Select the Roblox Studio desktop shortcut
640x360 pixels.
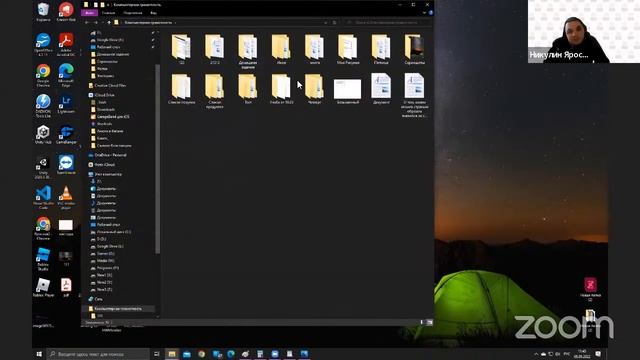point(43,259)
